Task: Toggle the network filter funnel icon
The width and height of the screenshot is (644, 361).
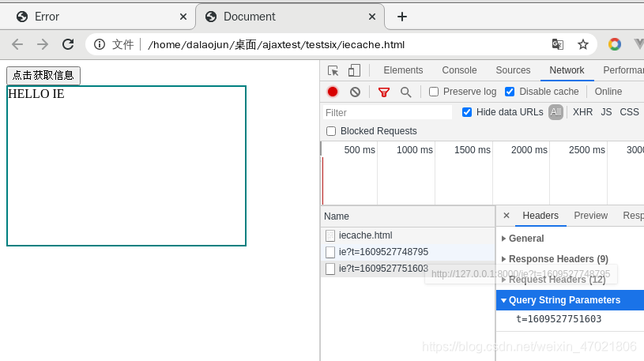Action: (383, 92)
